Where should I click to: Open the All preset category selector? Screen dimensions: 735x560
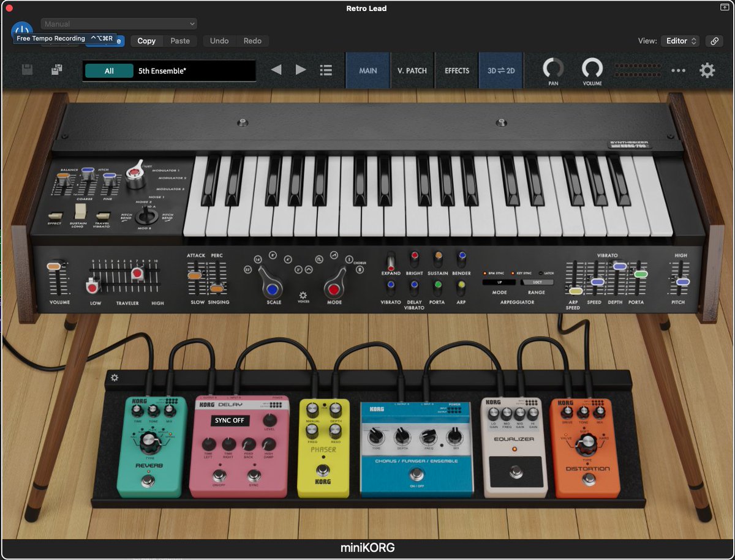[109, 71]
